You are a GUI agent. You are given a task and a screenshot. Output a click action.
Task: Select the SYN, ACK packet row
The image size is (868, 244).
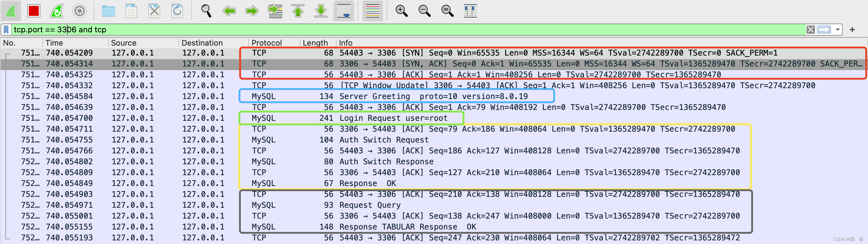(x=434, y=64)
